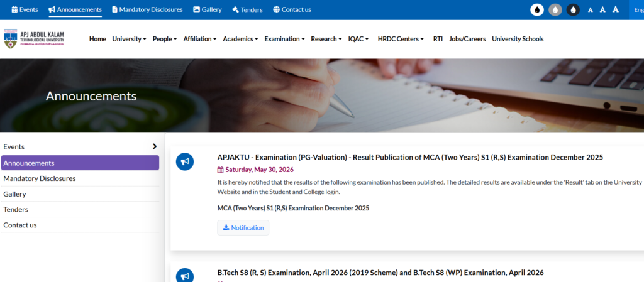Expand the University dropdown menu
Viewport: 644px width, 282px height.
(130, 39)
